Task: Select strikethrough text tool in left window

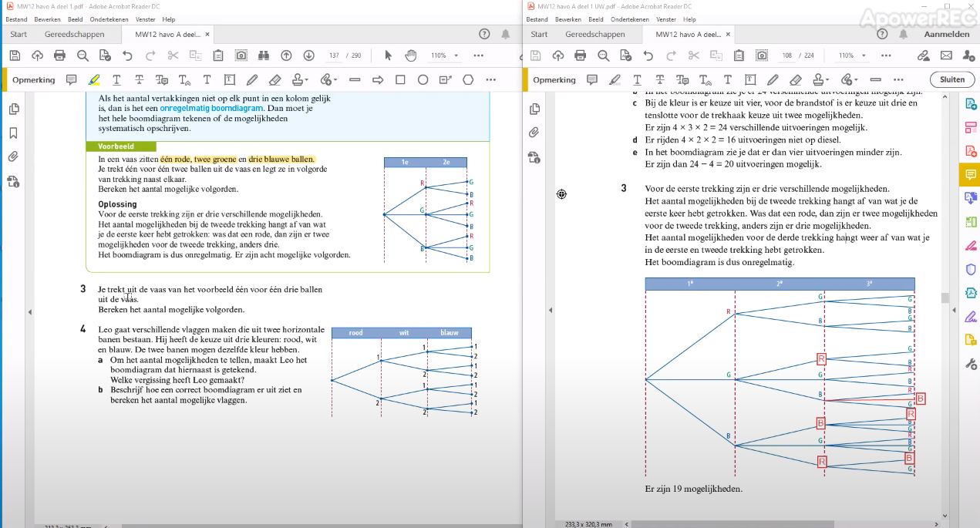Action: (x=139, y=79)
